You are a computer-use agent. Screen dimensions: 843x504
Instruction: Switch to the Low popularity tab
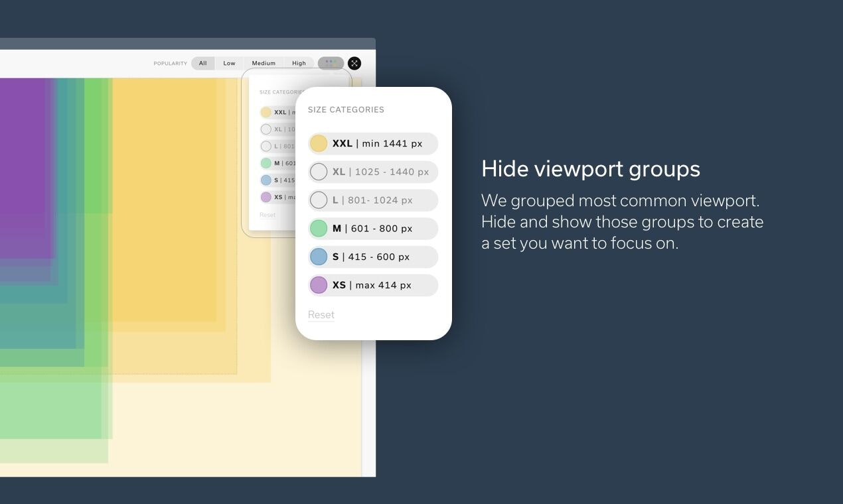point(229,63)
